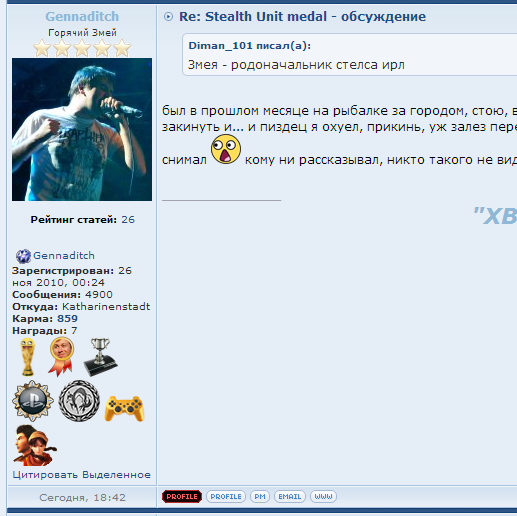Screen dimensions: 517x516
Task: Click the blue PROFILE button
Action: pyautogui.click(x=226, y=496)
